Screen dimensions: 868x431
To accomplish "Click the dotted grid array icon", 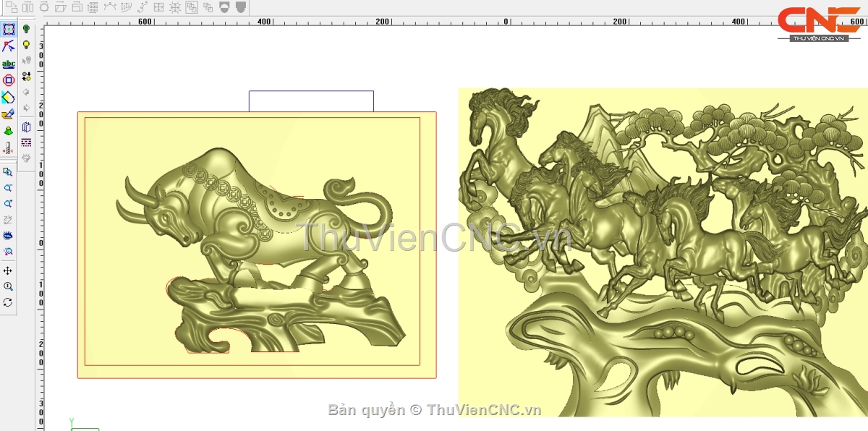I will click(93, 7).
